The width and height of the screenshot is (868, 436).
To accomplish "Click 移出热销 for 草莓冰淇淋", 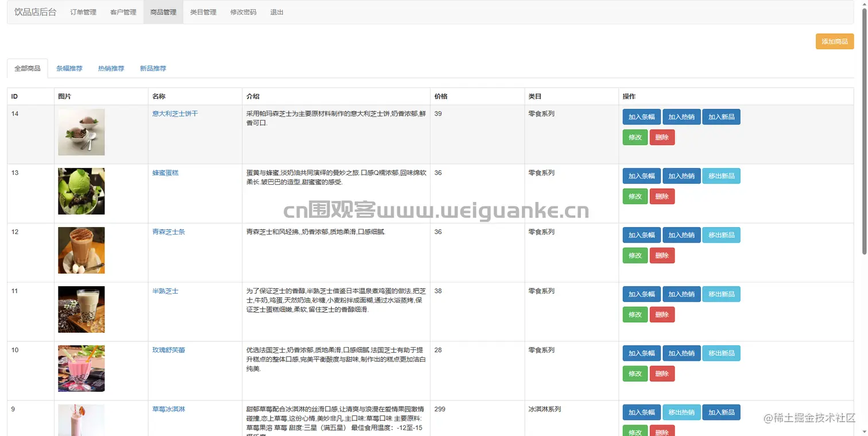I will [x=681, y=412].
